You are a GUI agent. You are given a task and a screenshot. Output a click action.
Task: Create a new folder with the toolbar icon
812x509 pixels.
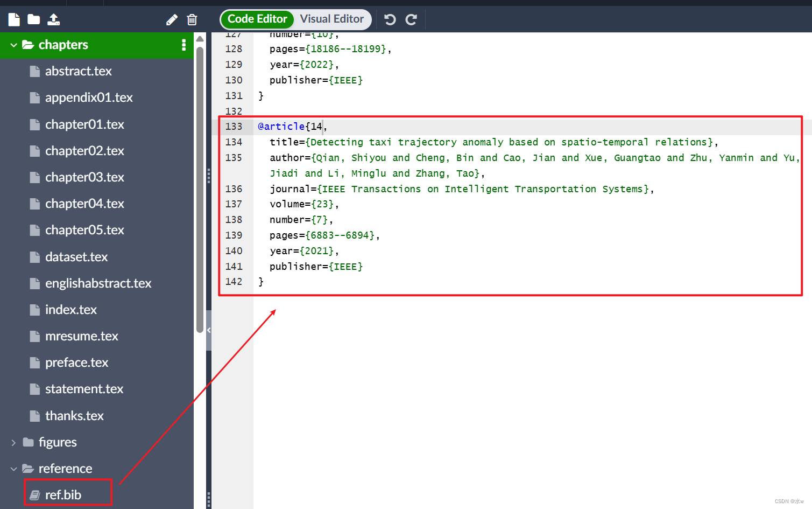coord(34,20)
